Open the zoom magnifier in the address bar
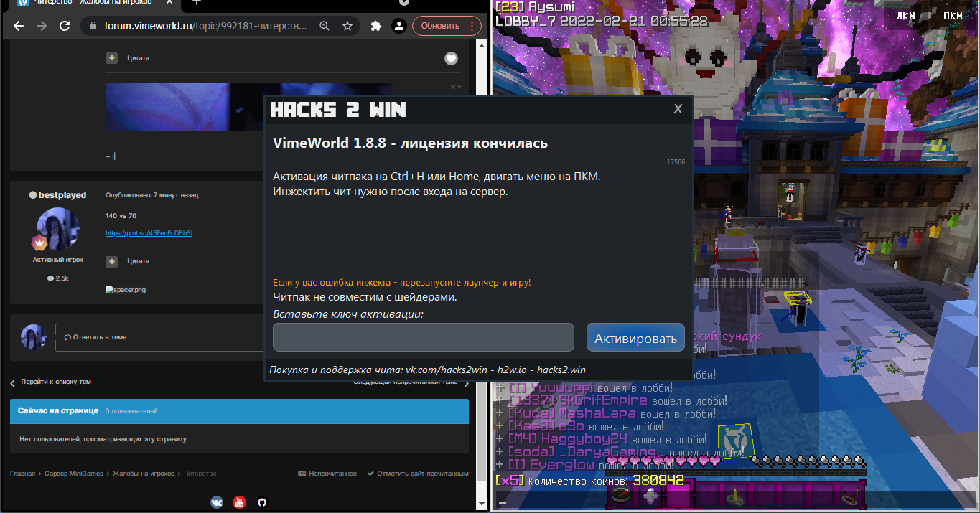 coord(325,26)
